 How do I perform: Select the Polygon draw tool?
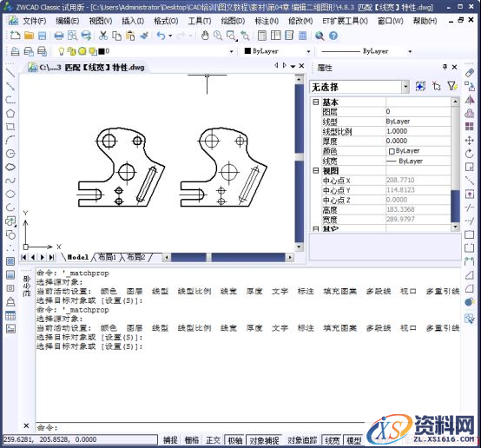pyautogui.click(x=10, y=113)
